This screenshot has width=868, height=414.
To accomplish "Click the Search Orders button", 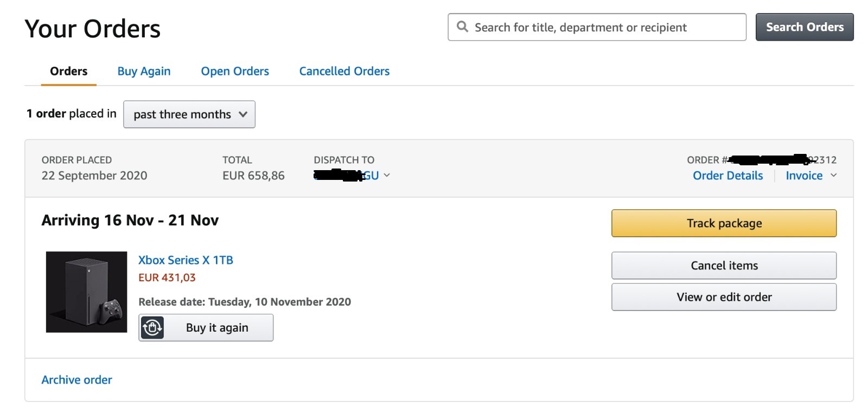I will coord(805,27).
